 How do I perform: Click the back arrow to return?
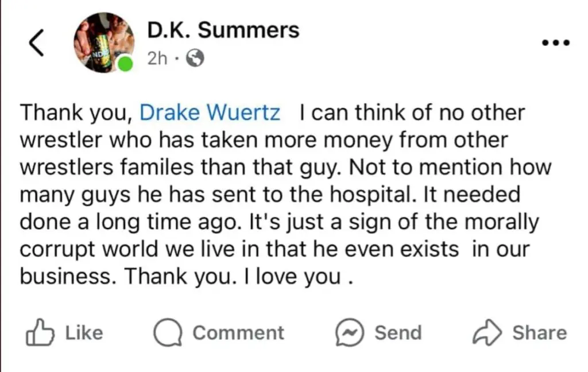point(36,42)
